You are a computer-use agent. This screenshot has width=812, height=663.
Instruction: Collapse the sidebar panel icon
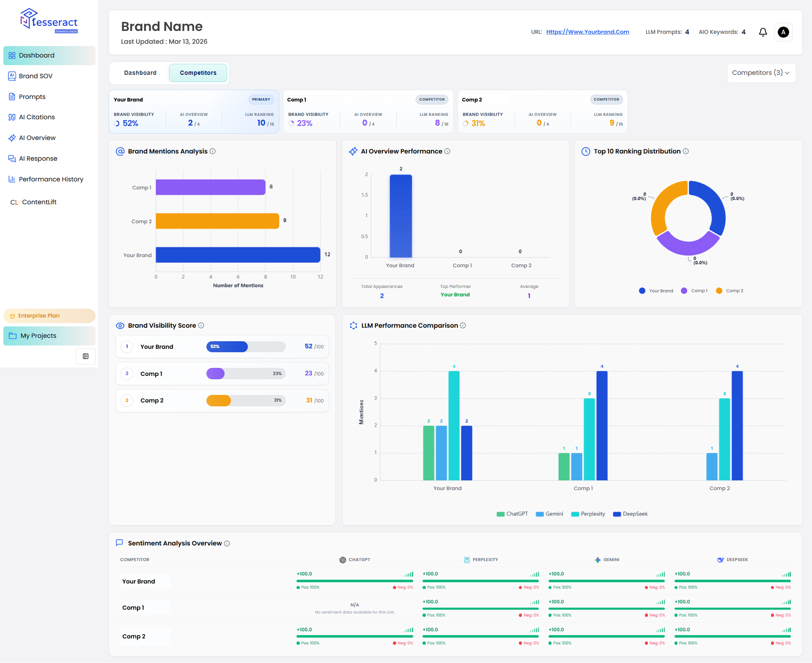click(x=86, y=356)
